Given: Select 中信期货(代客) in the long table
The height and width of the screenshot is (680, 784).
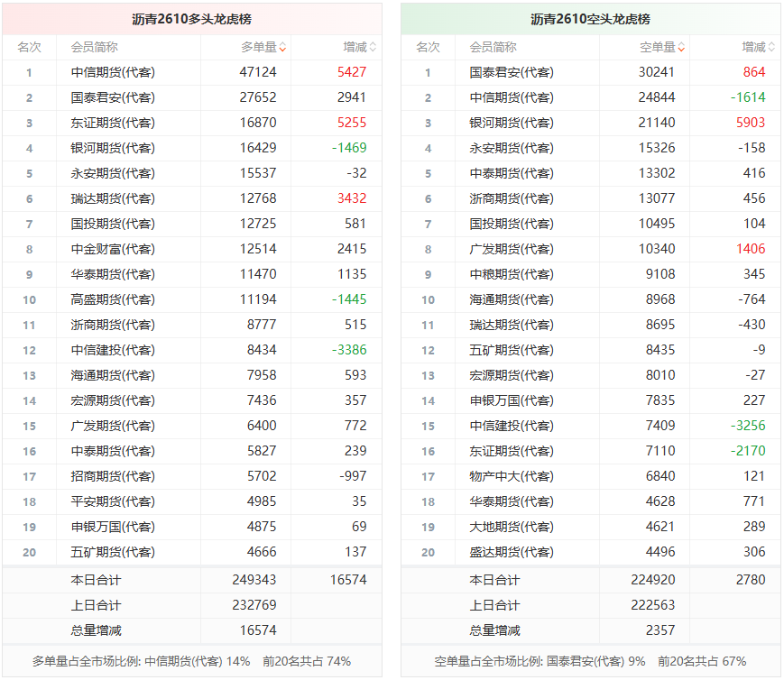Looking at the screenshot, I should [x=113, y=72].
